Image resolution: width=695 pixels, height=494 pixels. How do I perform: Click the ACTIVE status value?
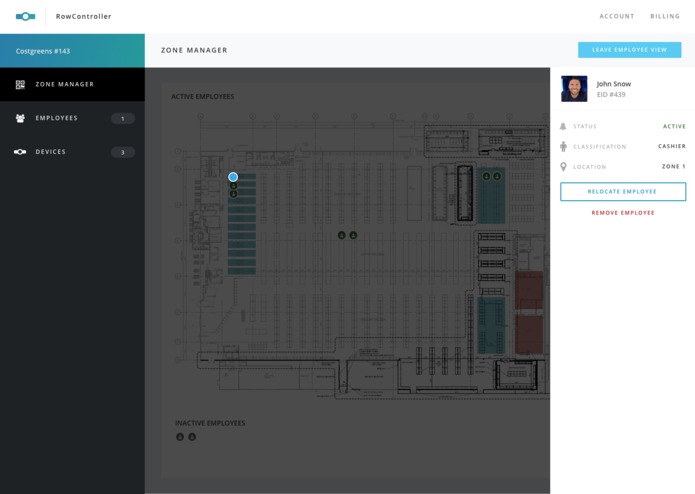pyautogui.click(x=674, y=126)
